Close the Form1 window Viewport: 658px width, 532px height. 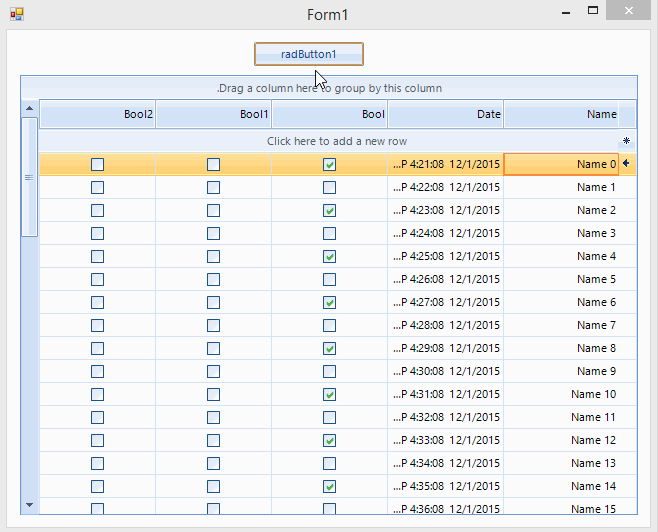pyautogui.click(x=628, y=10)
